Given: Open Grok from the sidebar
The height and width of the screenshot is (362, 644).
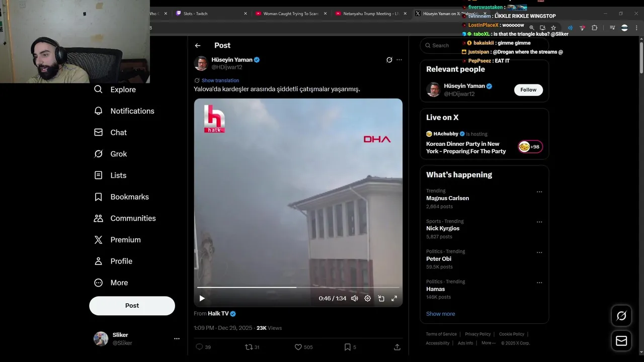Looking at the screenshot, I should click(111, 154).
